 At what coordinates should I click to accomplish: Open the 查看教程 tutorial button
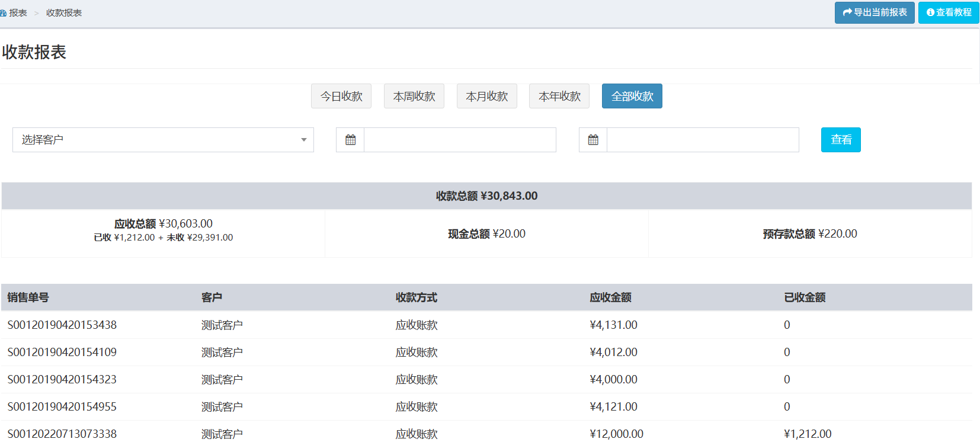point(949,12)
